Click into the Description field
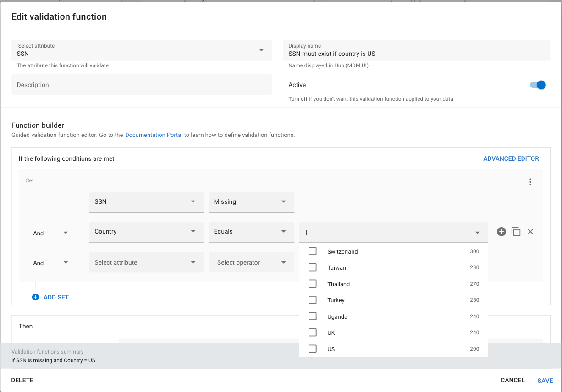 coord(142,85)
